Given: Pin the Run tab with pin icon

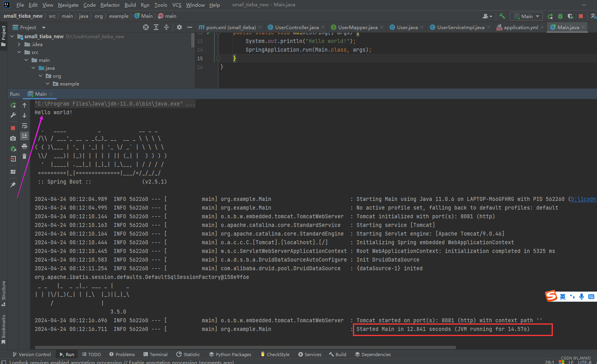Looking at the screenshot, I should [x=13, y=185].
